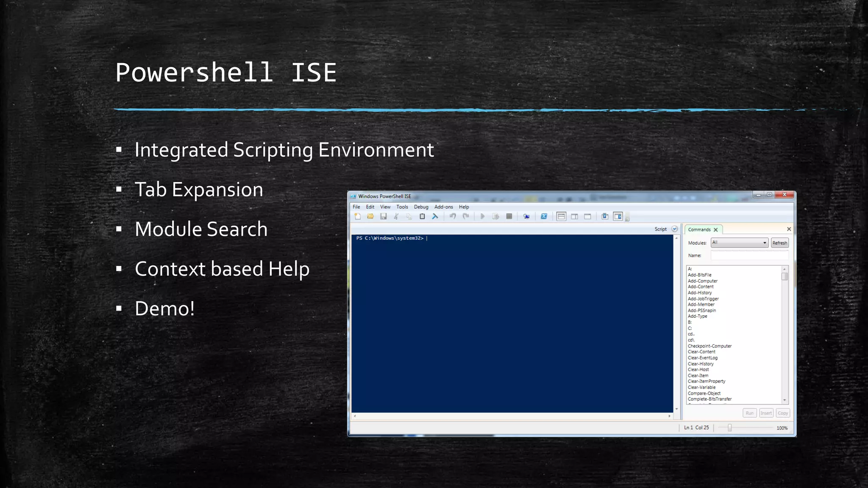Run Script with the play icon

(x=482, y=216)
